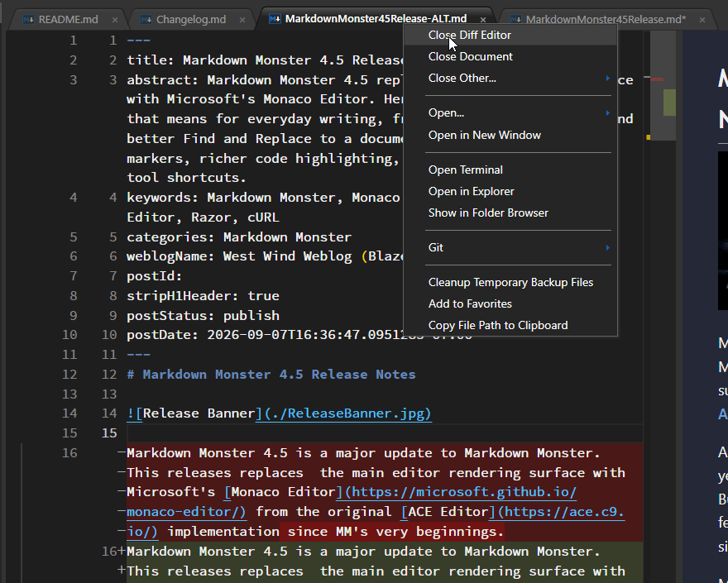Click the red deletion marker in diff overview
Viewport: 728px width, 583px height.
[657, 79]
